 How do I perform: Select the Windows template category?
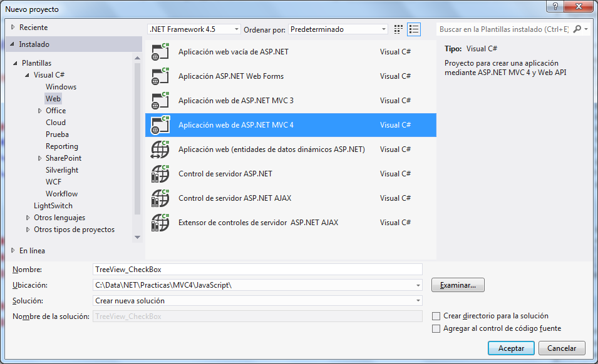coord(61,87)
